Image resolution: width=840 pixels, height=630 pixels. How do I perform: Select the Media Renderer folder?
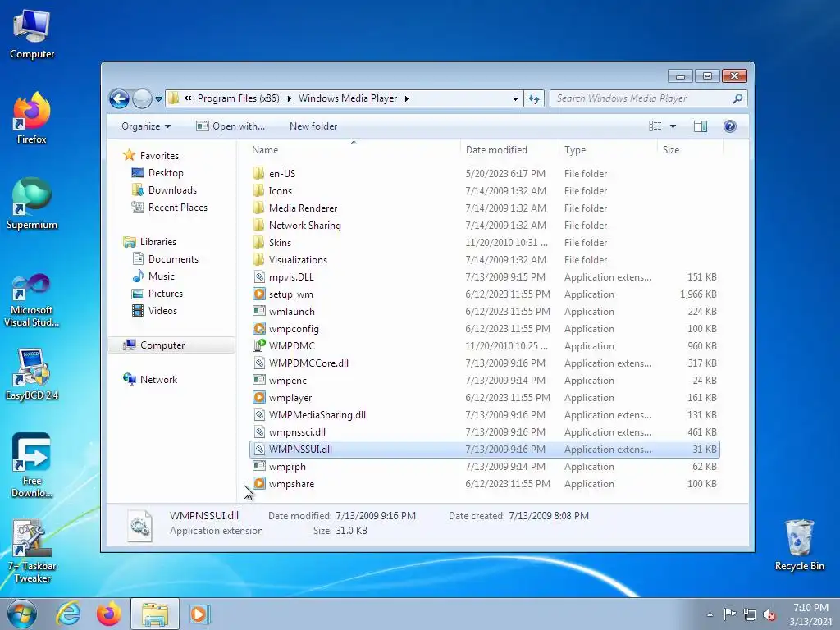(484, 208)
